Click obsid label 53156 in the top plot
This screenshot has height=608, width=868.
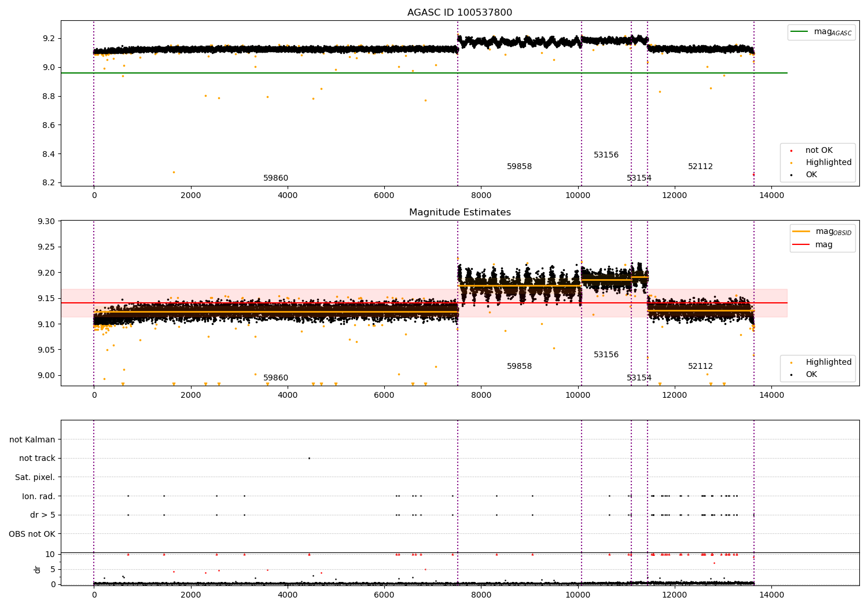click(606, 155)
